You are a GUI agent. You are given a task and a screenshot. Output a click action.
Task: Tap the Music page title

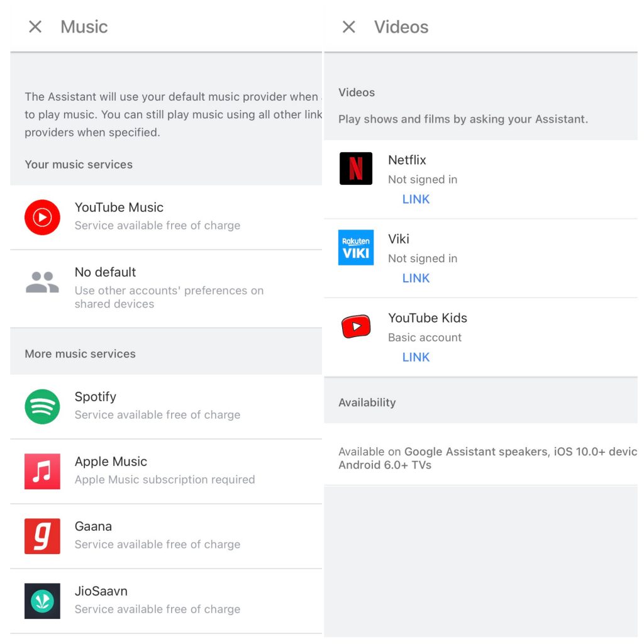(x=84, y=27)
